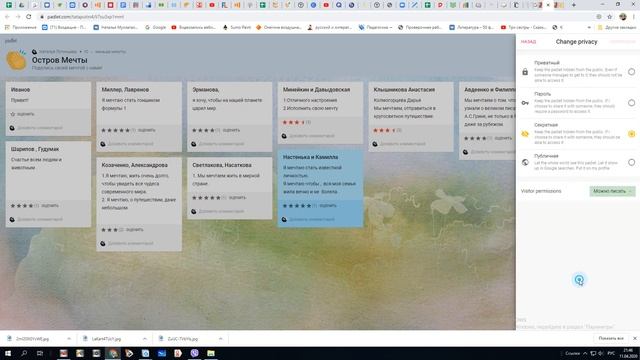Select the Пароль privacy radio button

click(x=631, y=103)
